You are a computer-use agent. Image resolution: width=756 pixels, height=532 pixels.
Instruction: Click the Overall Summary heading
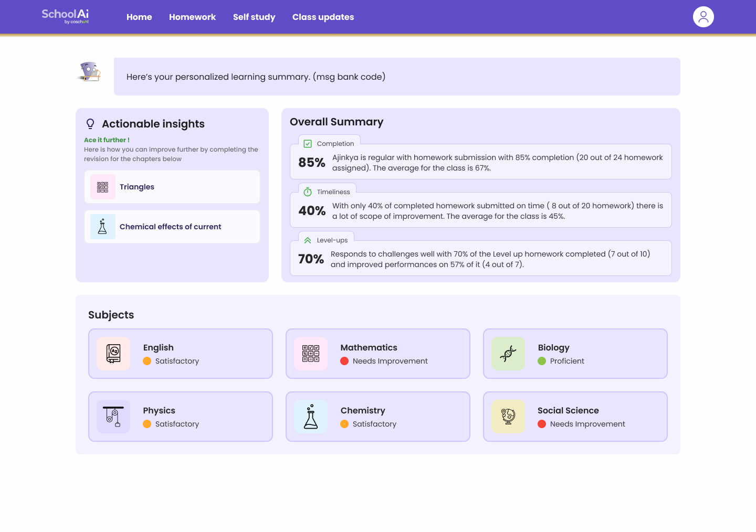point(337,122)
